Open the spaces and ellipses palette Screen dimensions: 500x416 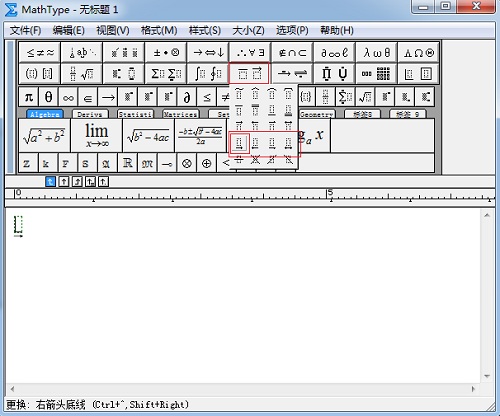point(82,52)
